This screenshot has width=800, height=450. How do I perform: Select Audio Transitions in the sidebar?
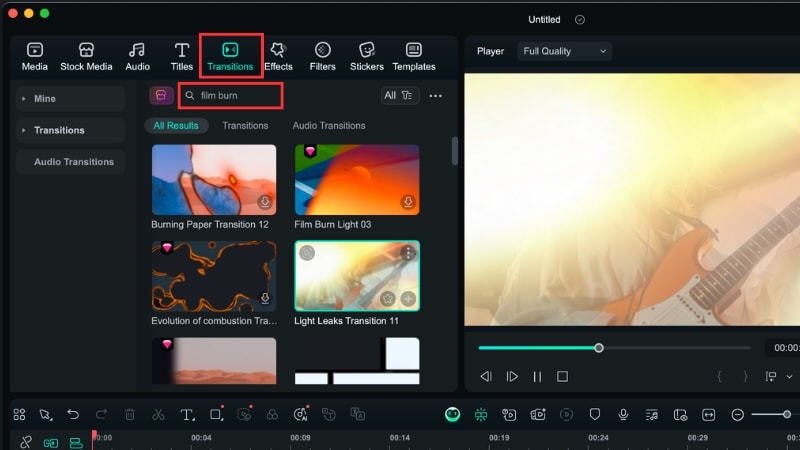pos(70,162)
